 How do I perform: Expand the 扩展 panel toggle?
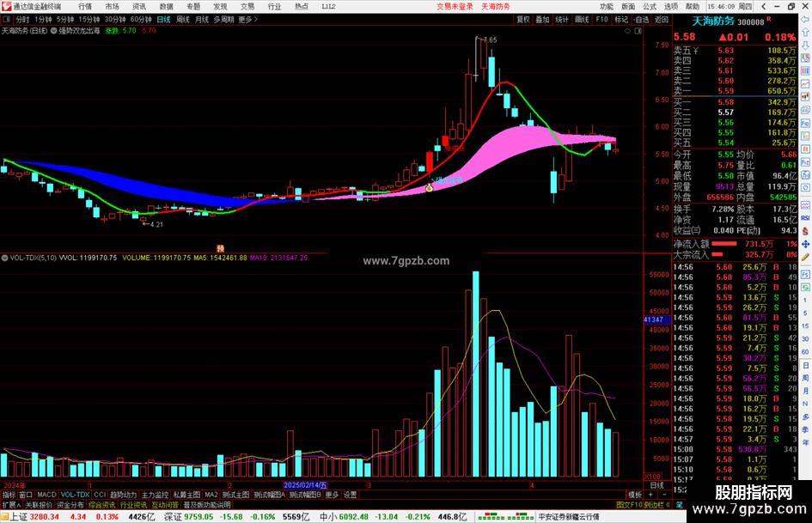tap(11, 504)
